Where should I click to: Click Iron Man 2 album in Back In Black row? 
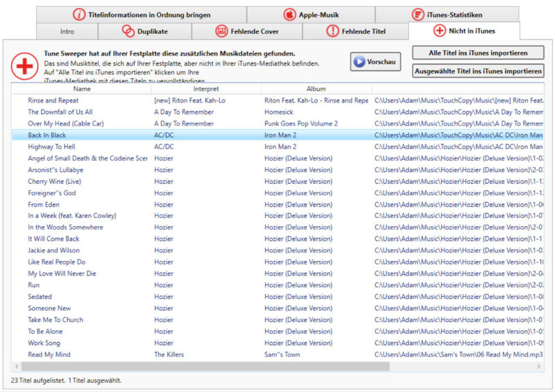pos(280,135)
